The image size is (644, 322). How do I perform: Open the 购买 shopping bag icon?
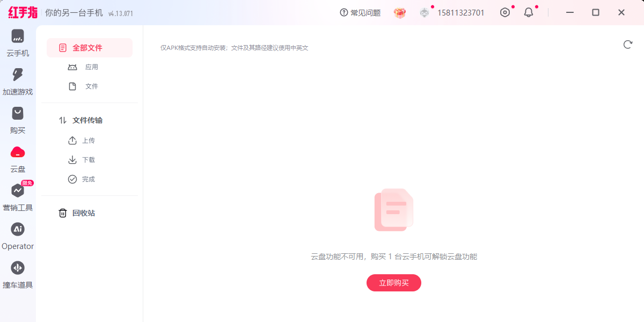(18, 113)
